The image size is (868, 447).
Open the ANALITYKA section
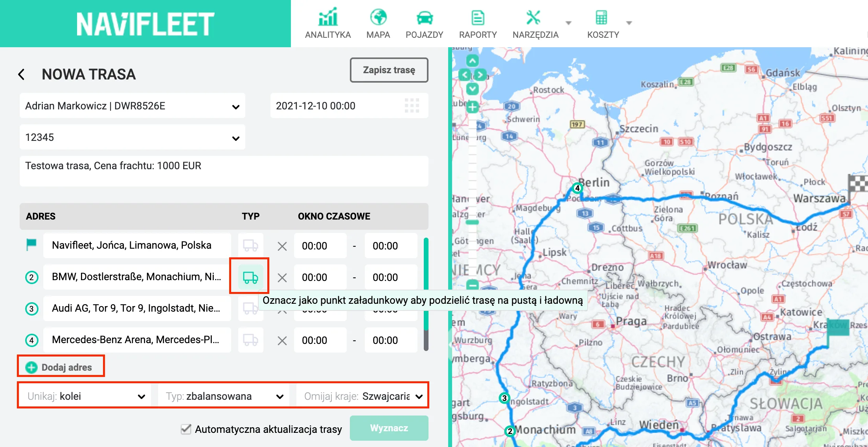[x=328, y=24]
